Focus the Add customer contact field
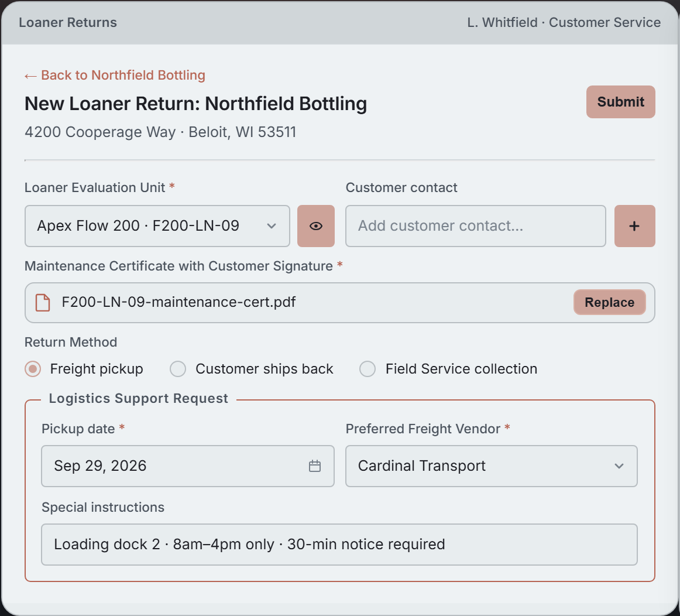This screenshot has width=680, height=616. (x=476, y=226)
